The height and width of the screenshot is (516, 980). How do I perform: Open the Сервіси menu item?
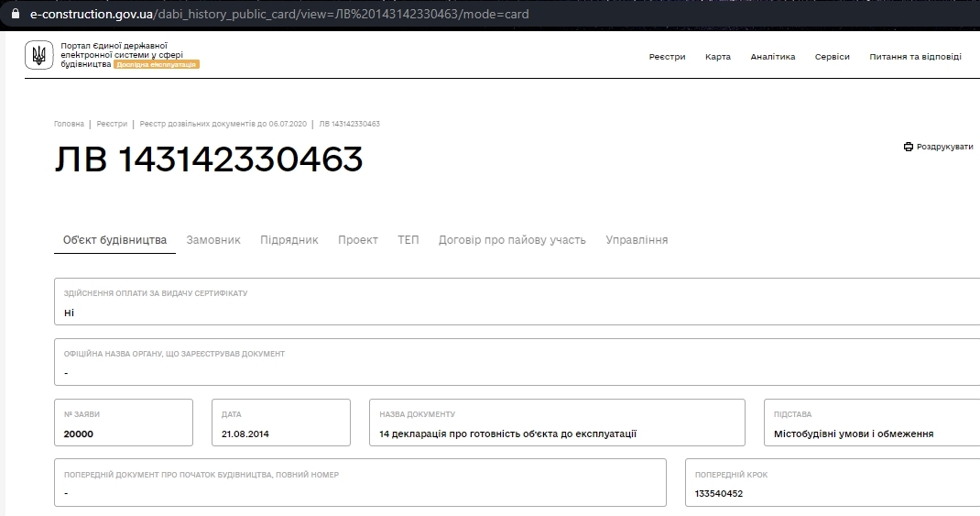pos(832,56)
